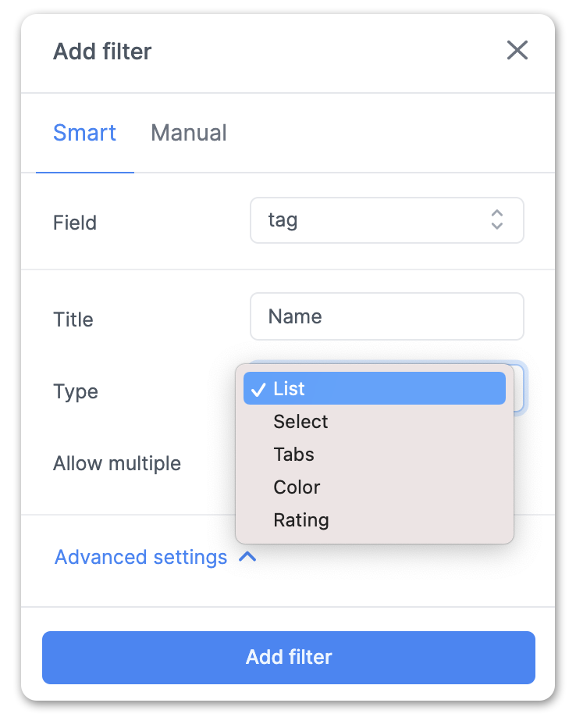This screenshot has width=576, height=728.
Task: Close the Add filter dialog
Action: 517,52
